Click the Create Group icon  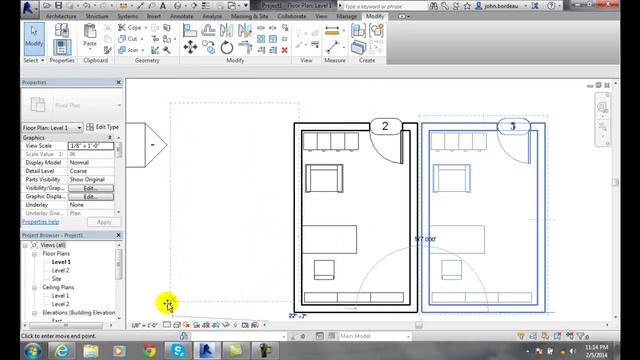click(x=376, y=31)
